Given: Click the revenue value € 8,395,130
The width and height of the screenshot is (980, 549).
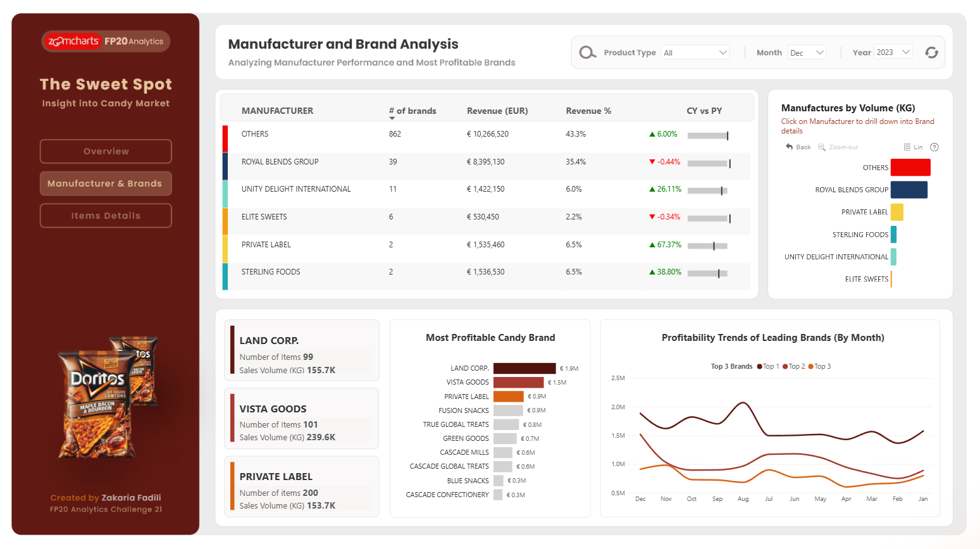Looking at the screenshot, I should [486, 162].
